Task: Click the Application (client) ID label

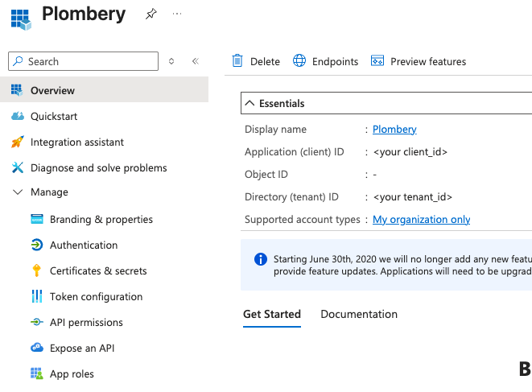Action: click(x=294, y=152)
